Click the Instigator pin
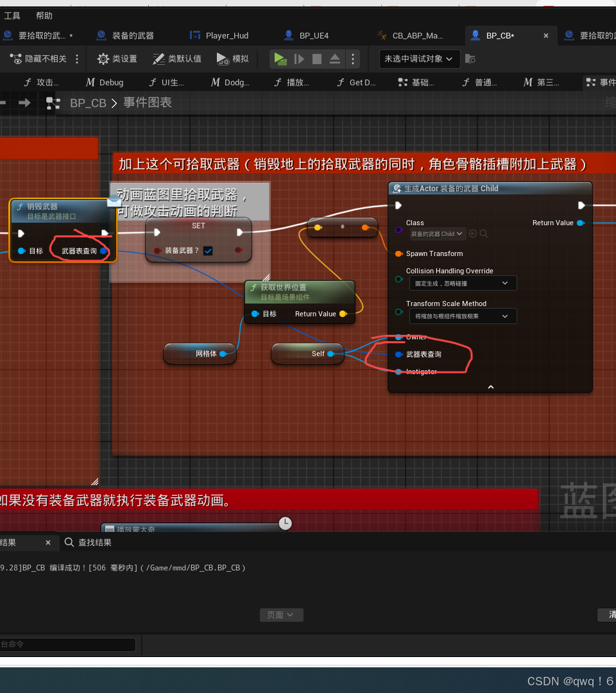The image size is (616, 693). 398,372
